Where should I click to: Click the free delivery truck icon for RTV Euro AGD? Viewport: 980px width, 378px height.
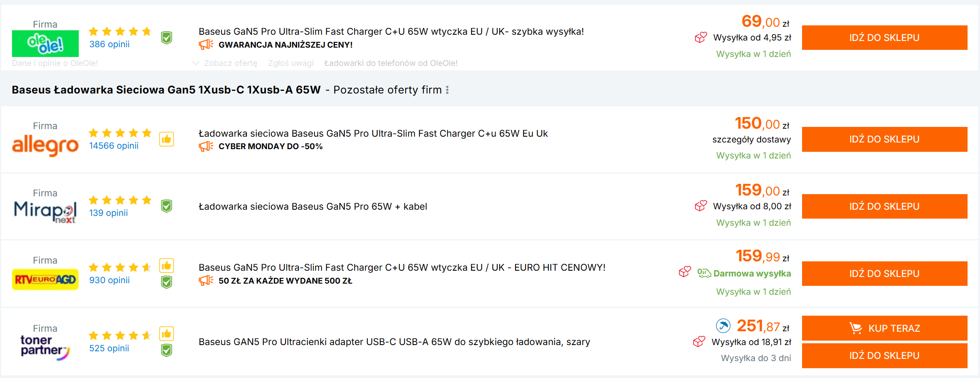click(x=704, y=273)
